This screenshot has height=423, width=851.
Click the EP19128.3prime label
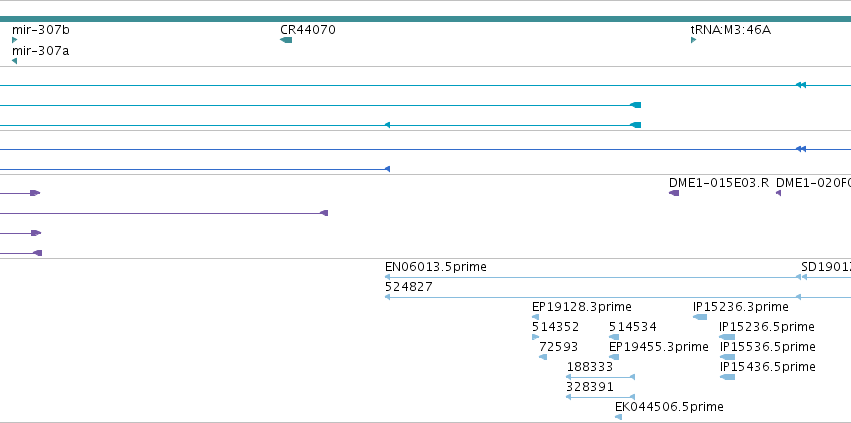pyautogui.click(x=582, y=307)
